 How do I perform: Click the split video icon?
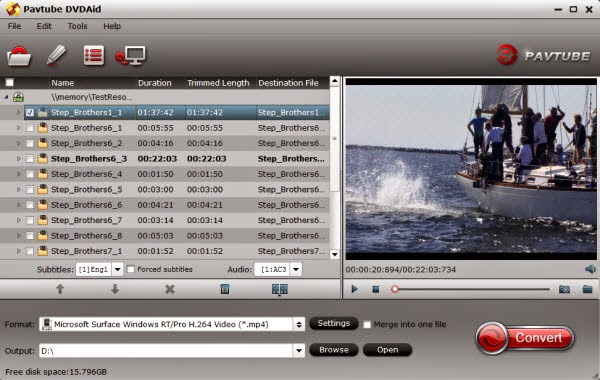pos(280,289)
